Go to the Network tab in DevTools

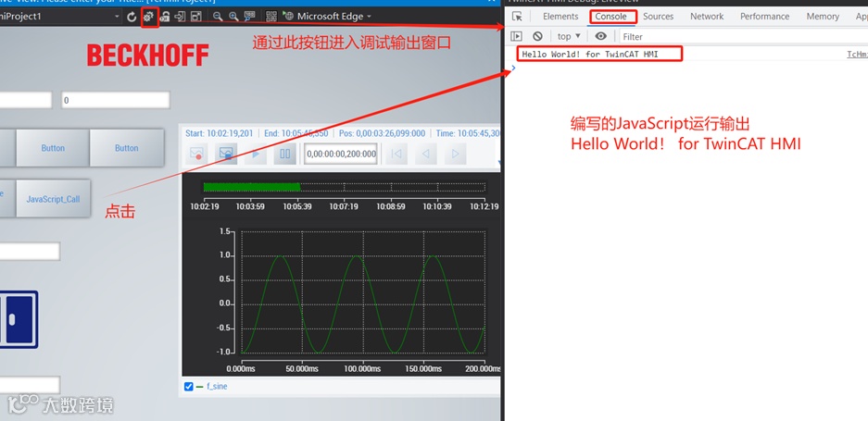click(707, 17)
